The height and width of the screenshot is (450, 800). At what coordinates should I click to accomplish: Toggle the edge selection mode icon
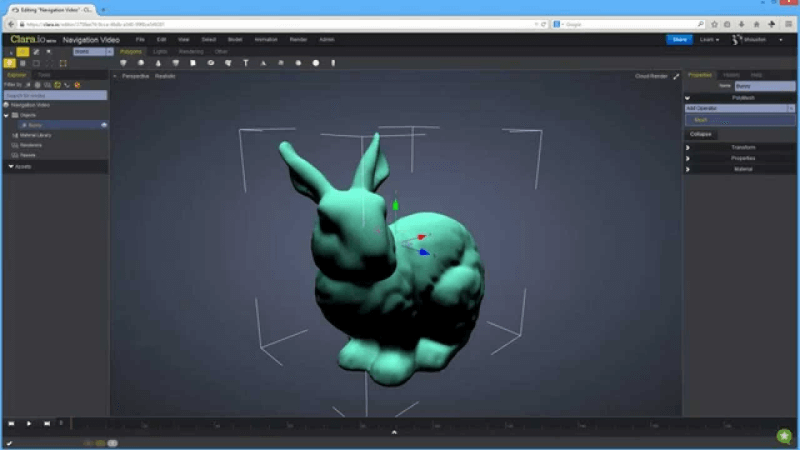[x=36, y=63]
